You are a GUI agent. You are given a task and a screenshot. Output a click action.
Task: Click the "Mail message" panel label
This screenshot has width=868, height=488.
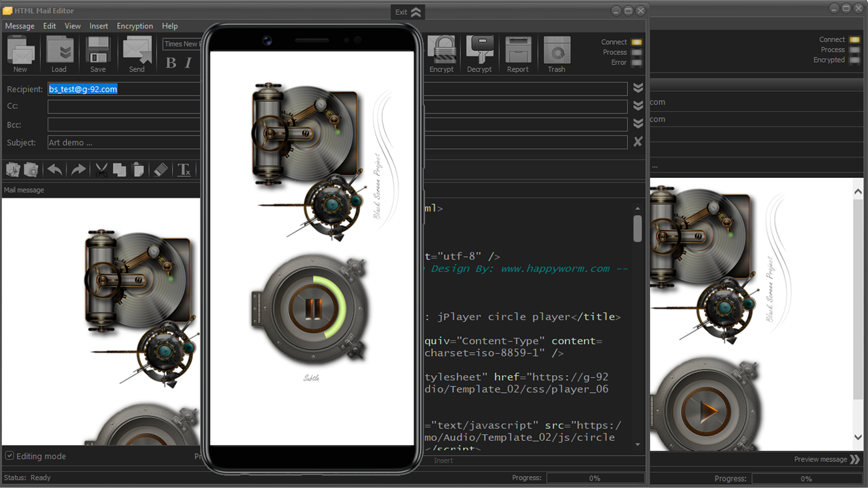click(24, 190)
